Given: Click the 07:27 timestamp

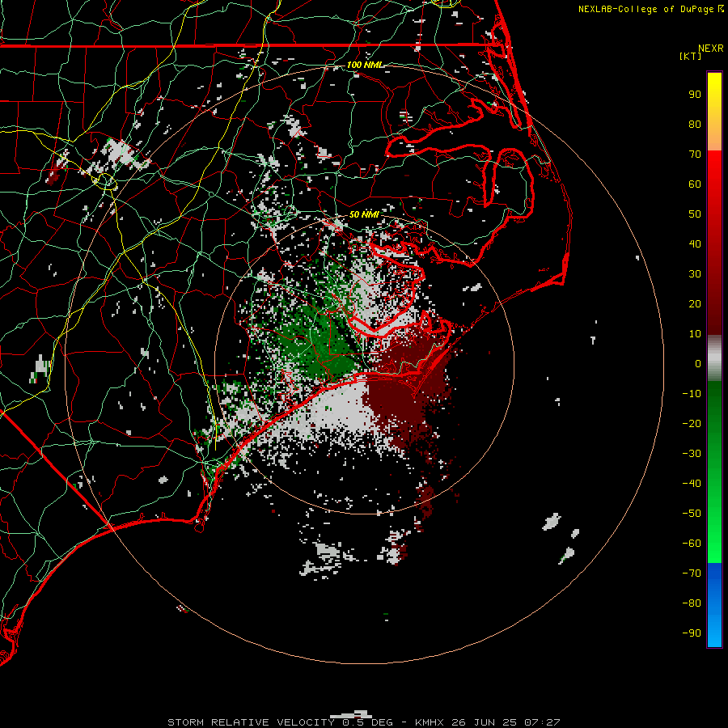Looking at the screenshot, I should tap(542, 722).
